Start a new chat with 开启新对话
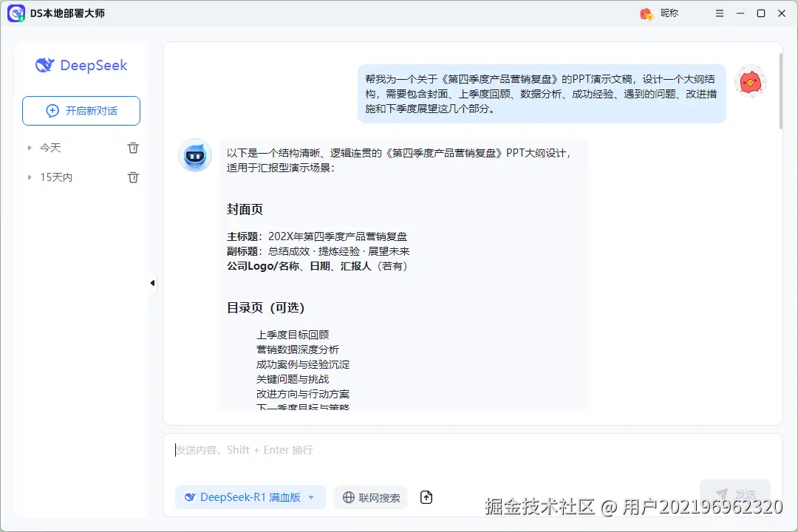798x532 pixels. [81, 110]
